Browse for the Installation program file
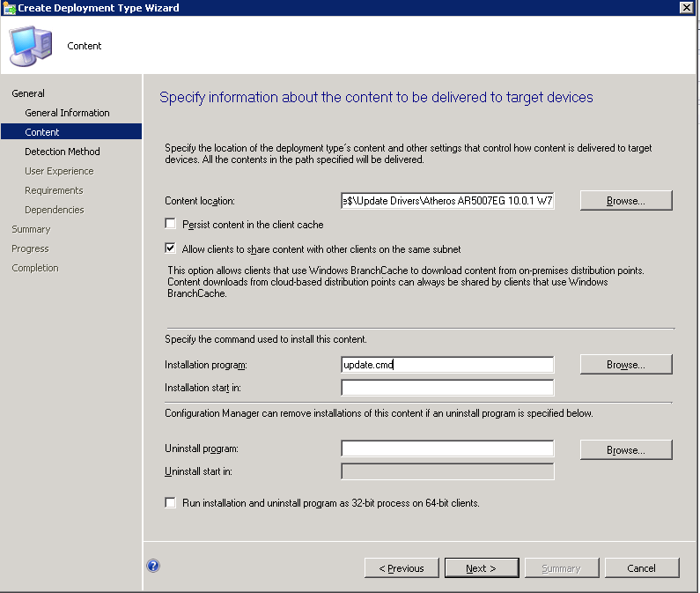Viewport: 700px width, 593px height. (x=625, y=364)
